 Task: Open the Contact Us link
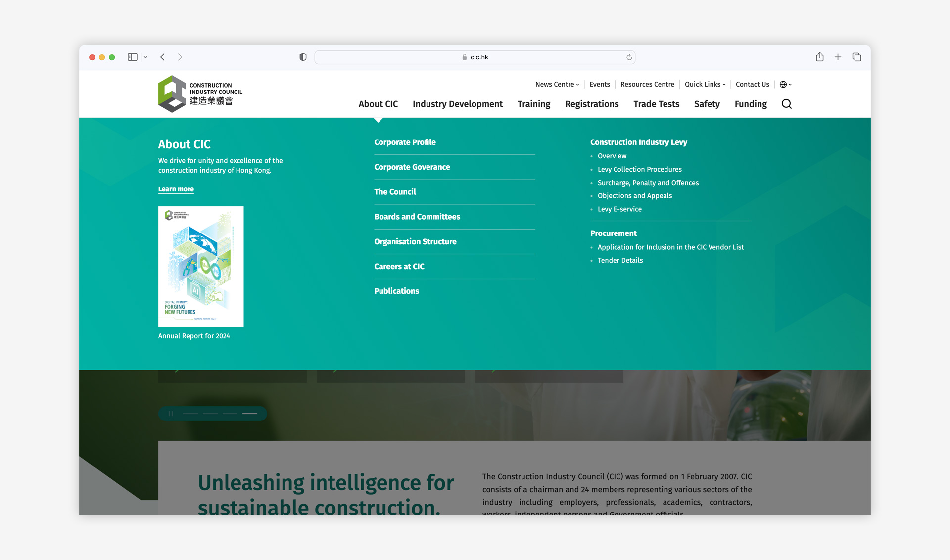point(752,84)
